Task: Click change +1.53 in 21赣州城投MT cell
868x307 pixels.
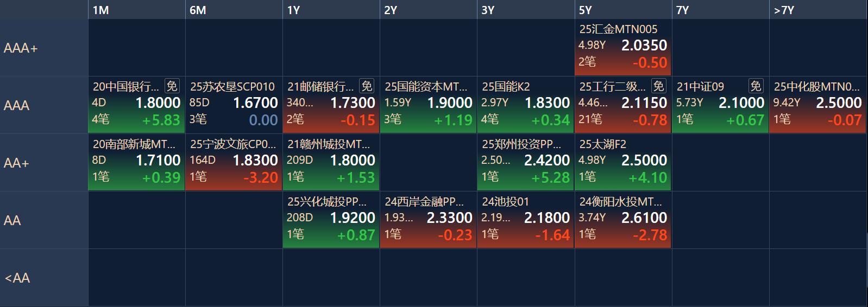Action: (x=356, y=178)
